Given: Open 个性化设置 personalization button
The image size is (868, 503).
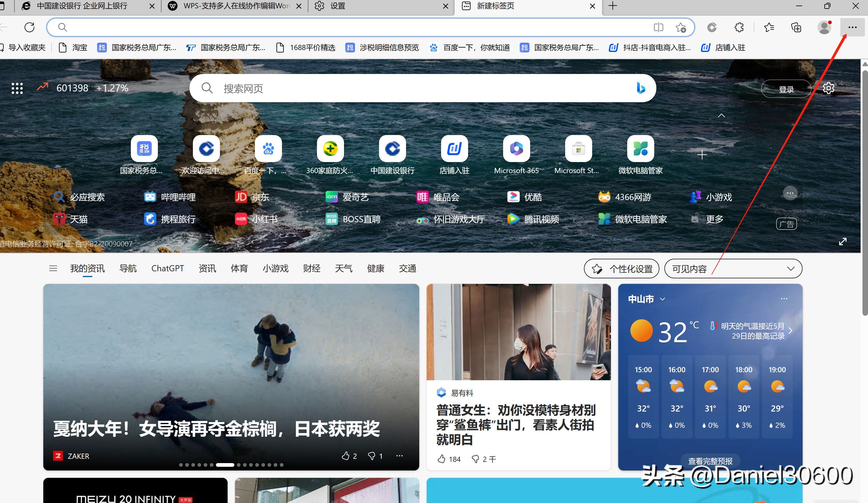Looking at the screenshot, I should [x=621, y=268].
